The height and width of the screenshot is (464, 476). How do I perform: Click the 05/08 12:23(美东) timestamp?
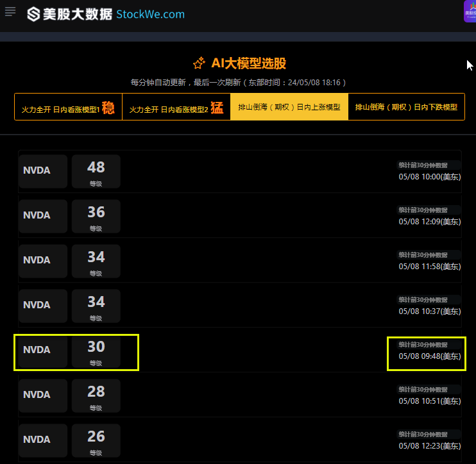pos(430,446)
